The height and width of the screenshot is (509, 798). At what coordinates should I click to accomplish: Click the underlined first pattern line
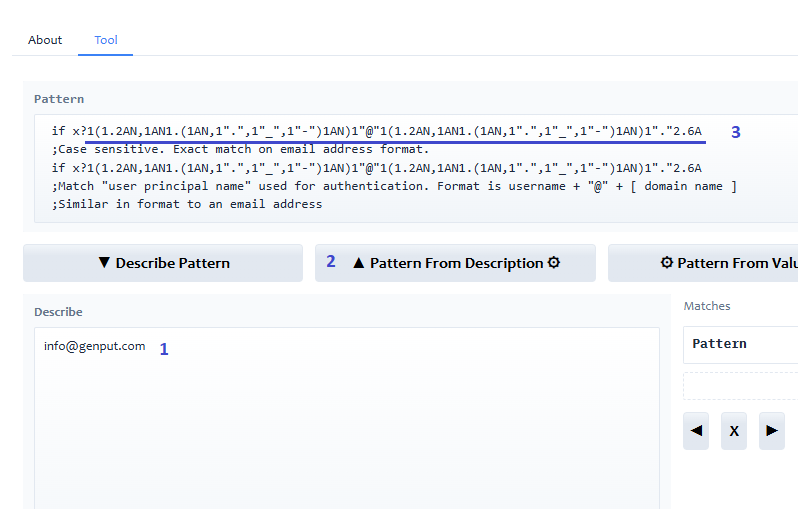[x=377, y=131]
